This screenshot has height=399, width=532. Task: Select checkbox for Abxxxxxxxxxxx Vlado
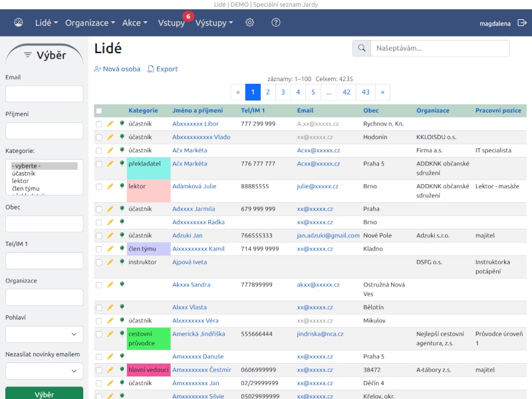[x=98, y=138]
